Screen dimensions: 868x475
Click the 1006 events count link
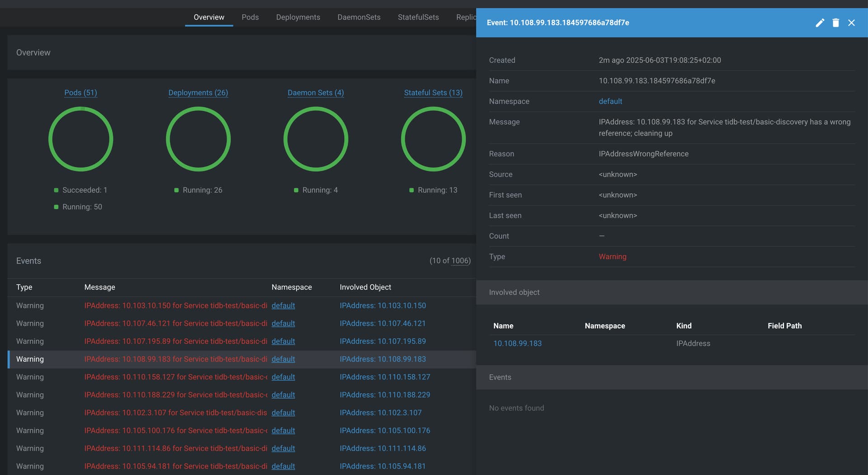[x=461, y=261]
